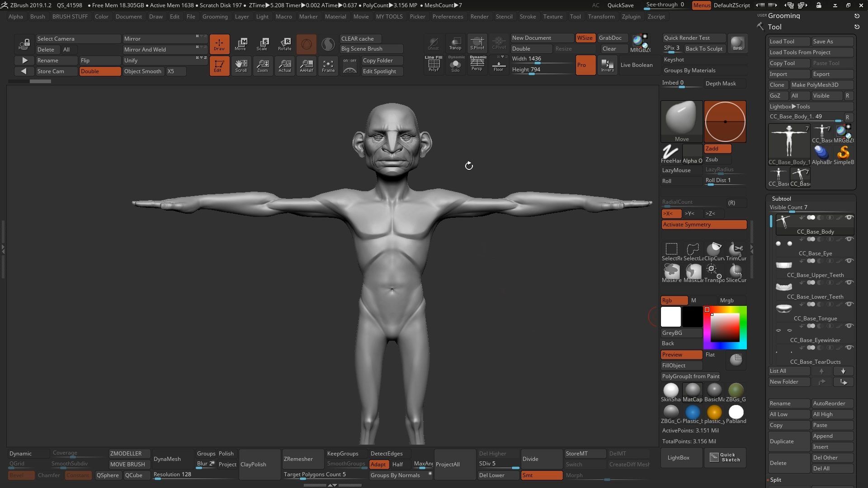Hide the CC_Base_Body subtool eye icon
The width and height of the screenshot is (868, 488).
pos(849,217)
